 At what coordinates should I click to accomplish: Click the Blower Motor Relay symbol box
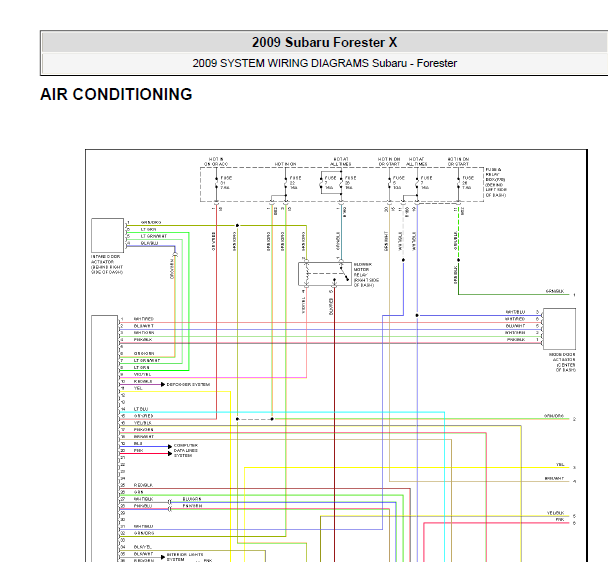click(x=325, y=274)
